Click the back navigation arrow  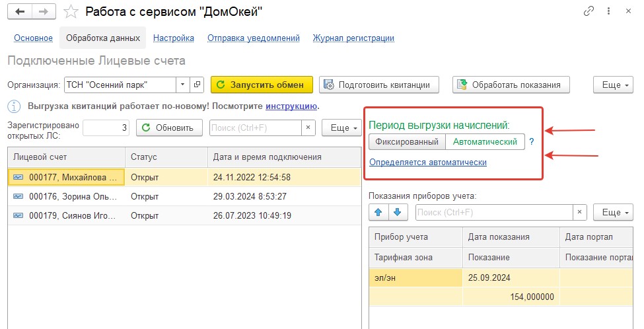tap(20, 12)
